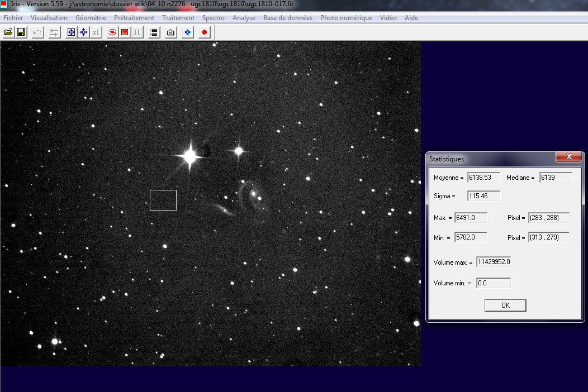The height and width of the screenshot is (392, 588).
Task: Click the zoom in crosshair icon
Action: tap(71, 32)
